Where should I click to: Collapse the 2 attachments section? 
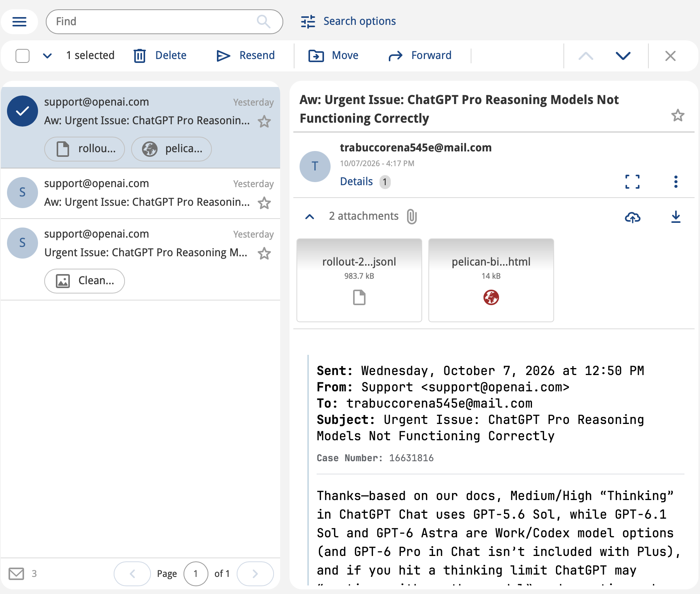310,217
